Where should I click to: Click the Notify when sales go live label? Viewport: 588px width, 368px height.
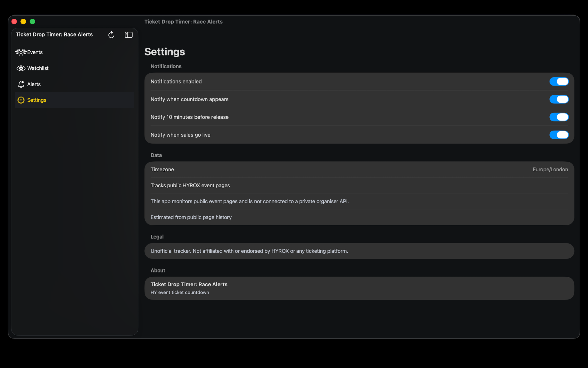pyautogui.click(x=180, y=135)
